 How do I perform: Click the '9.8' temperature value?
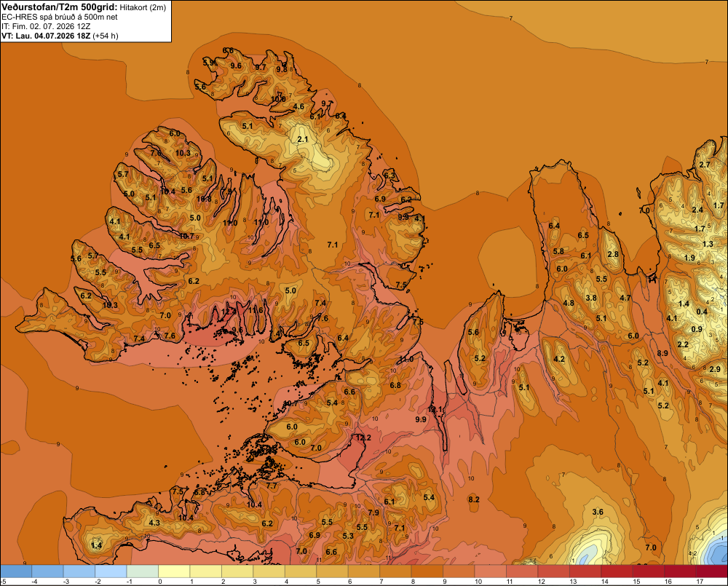tap(281, 70)
